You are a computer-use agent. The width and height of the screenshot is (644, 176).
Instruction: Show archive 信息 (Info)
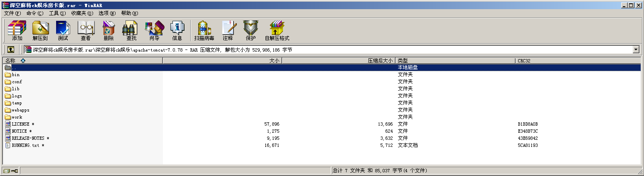pos(177,31)
